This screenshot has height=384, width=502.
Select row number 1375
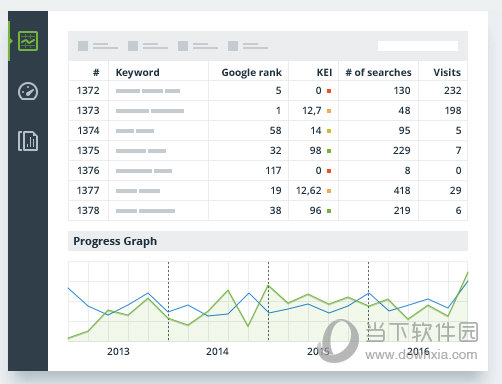88,150
